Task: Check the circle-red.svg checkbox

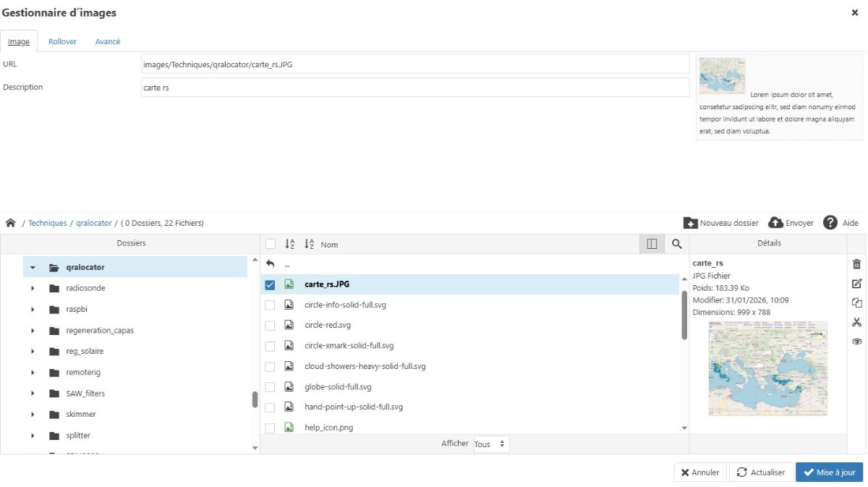Action: click(270, 326)
